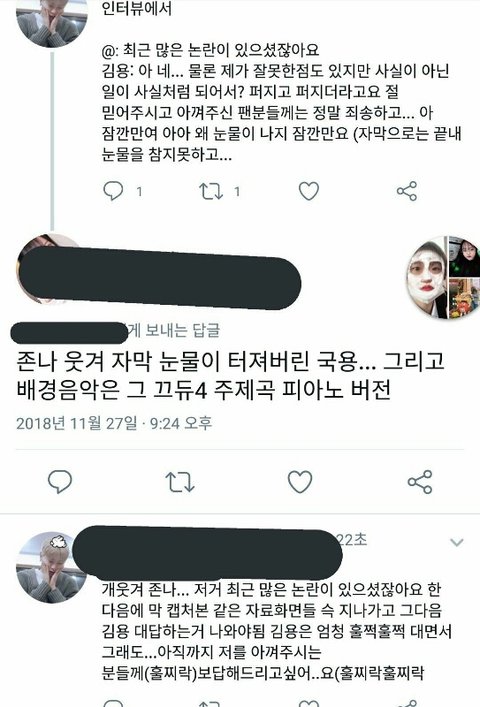Reply to the top interview tweet

pos(113,191)
